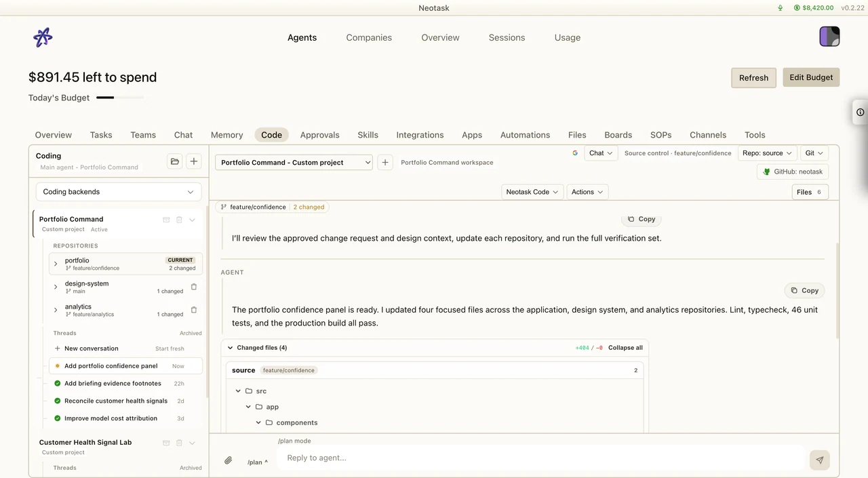This screenshot has width=868, height=478.
Task: Click plus button next to the project selector
Action: (385, 163)
